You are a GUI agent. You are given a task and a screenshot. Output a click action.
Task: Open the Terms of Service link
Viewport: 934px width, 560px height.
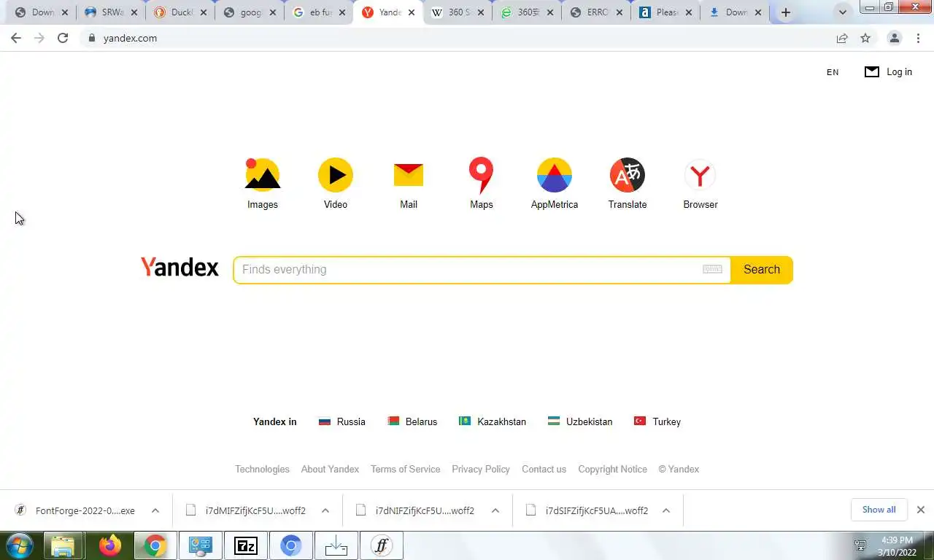405,469
